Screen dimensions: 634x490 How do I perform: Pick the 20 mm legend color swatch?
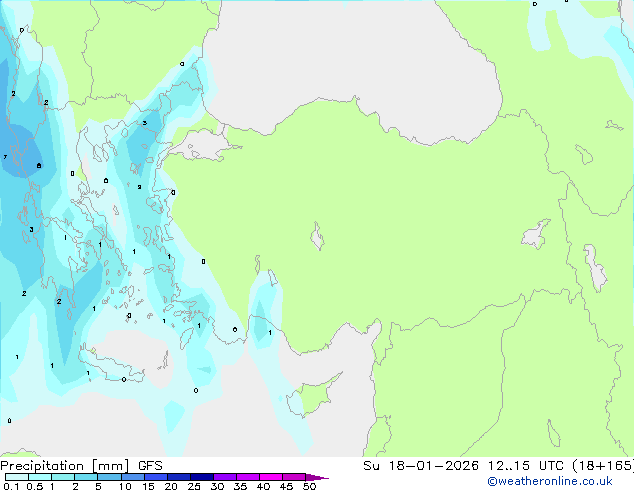[x=179, y=477]
